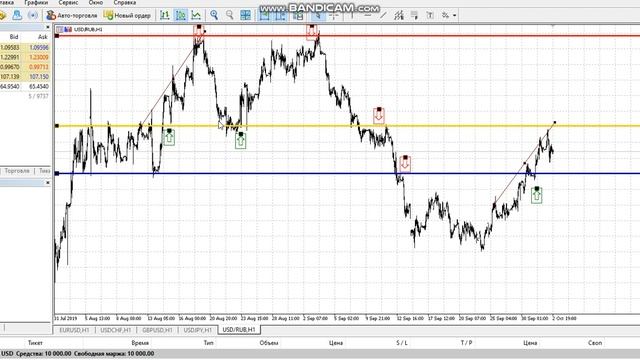
Task: Click red down arrow above 9 Sep
Action: point(379,116)
